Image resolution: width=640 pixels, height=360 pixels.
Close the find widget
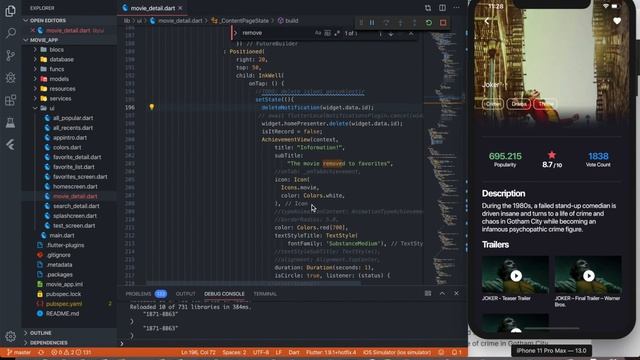(x=411, y=33)
